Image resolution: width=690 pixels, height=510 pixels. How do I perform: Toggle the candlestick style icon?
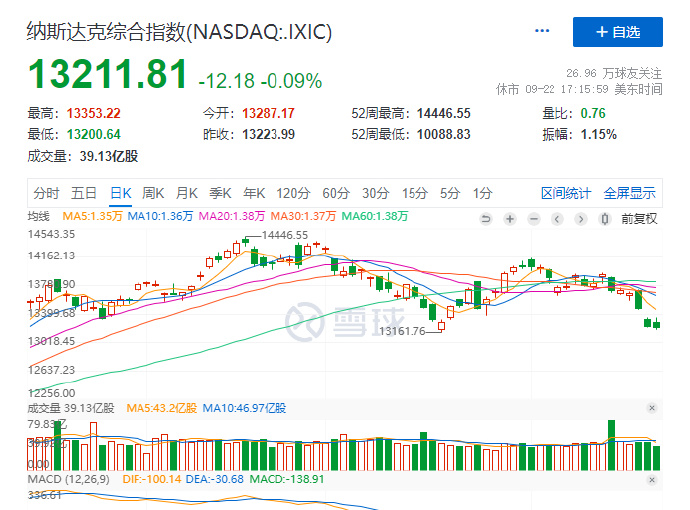pyautogui.click(x=605, y=219)
